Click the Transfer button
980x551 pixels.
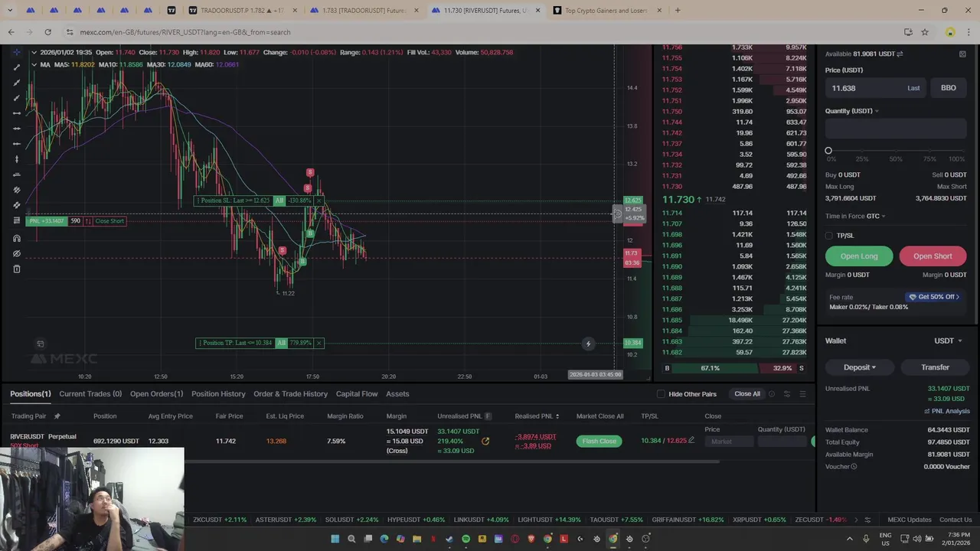(935, 367)
